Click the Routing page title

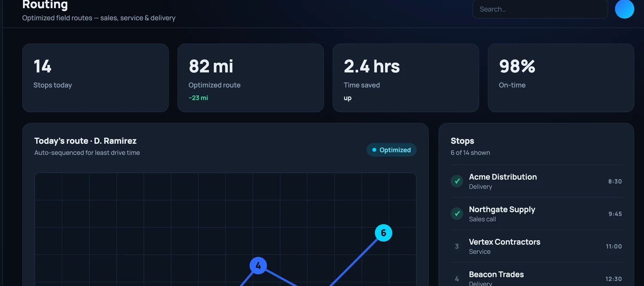(x=45, y=5)
